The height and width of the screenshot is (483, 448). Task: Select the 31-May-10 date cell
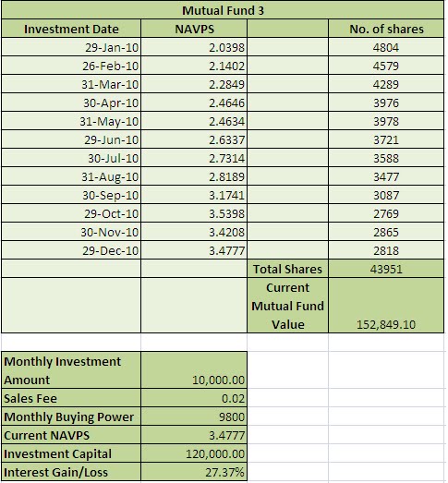click(71, 121)
